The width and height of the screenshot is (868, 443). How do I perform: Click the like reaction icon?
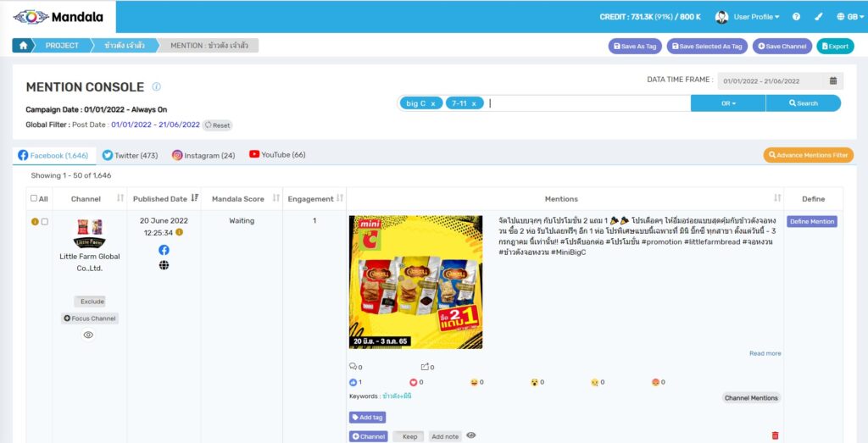(353, 382)
